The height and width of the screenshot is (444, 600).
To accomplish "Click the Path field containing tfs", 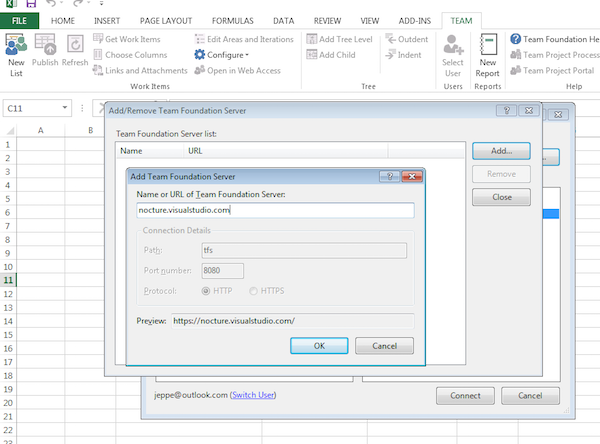I will pyautogui.click(x=304, y=250).
